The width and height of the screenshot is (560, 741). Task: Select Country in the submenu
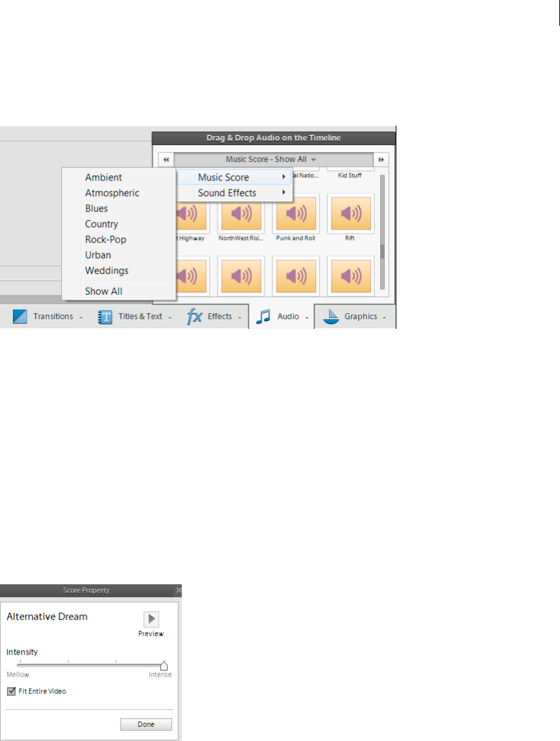click(x=102, y=224)
